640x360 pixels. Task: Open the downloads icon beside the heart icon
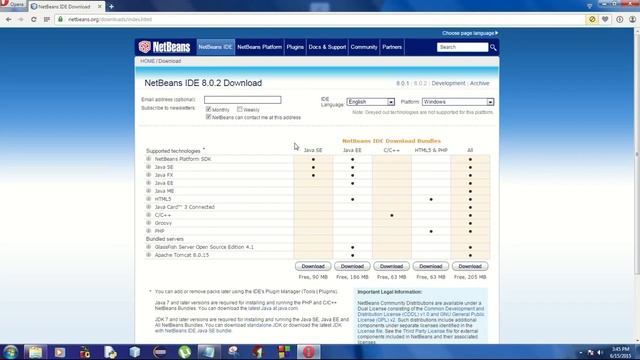(x=620, y=19)
